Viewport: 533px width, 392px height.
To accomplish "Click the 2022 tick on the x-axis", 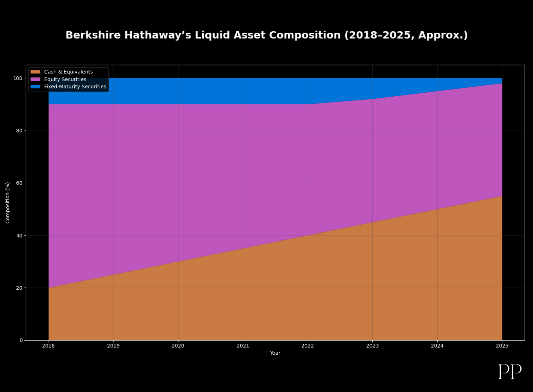I will [x=307, y=346].
